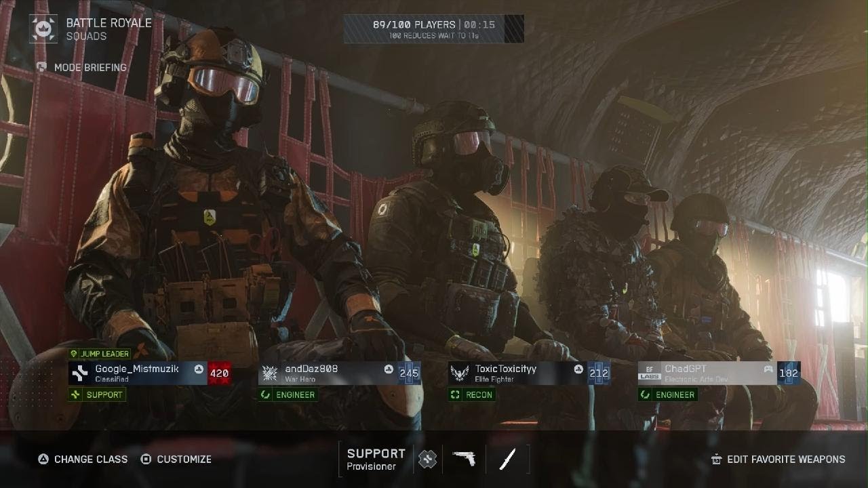Viewport: 868px width, 488px height.
Task: Select the combat knife melee icon
Action: coord(507,459)
